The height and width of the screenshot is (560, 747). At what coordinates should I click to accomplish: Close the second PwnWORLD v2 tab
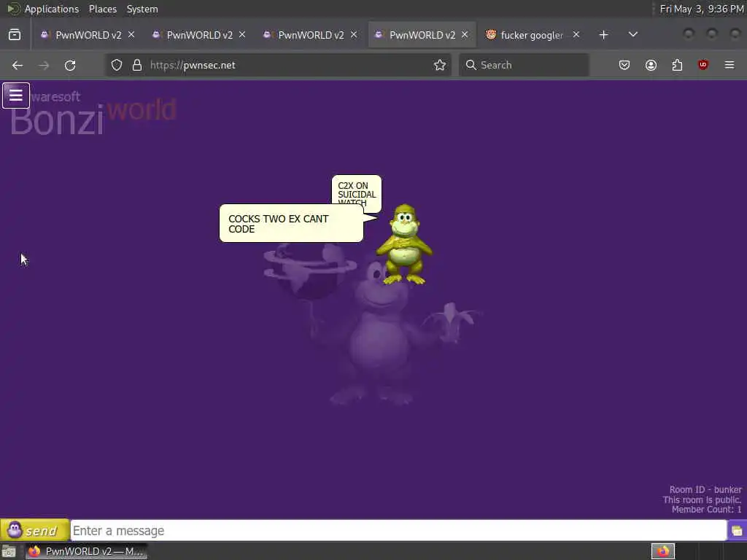click(x=242, y=35)
